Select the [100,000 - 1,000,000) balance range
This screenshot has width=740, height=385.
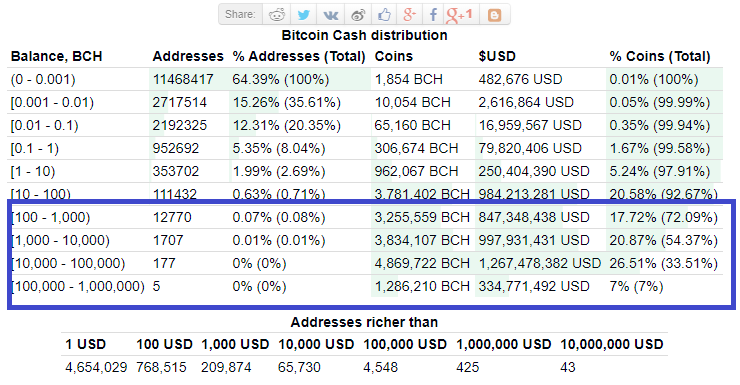[x=78, y=286]
